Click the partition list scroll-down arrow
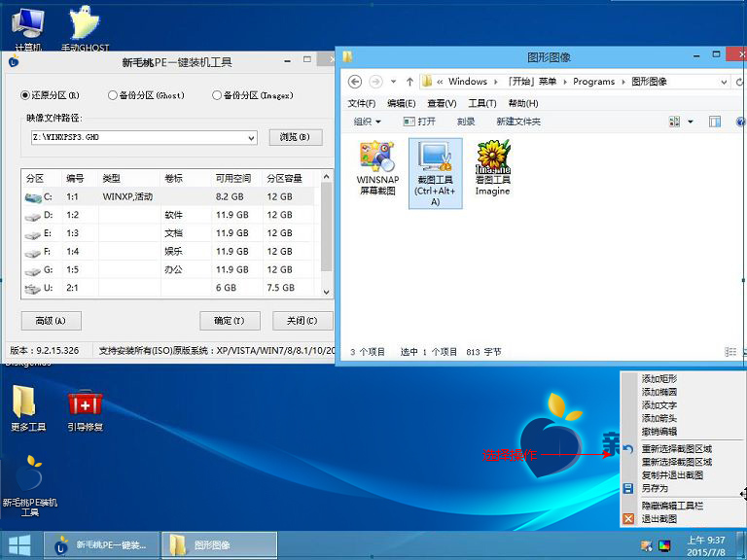The height and width of the screenshot is (560, 747). pyautogui.click(x=327, y=292)
